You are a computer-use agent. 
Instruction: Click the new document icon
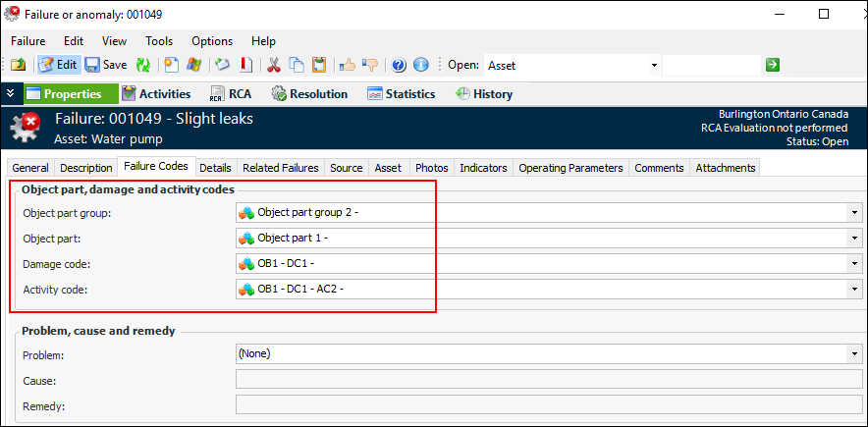pyautogui.click(x=172, y=65)
